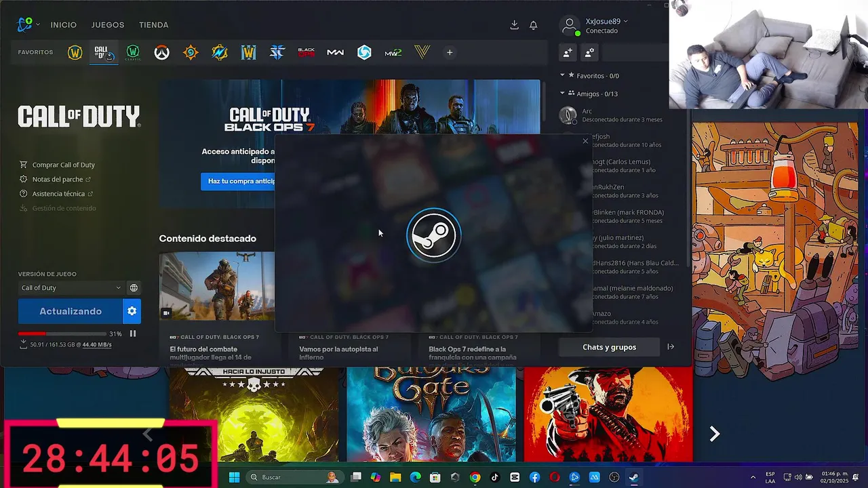
Task: Click the taskbar volume icon
Action: [x=798, y=477]
